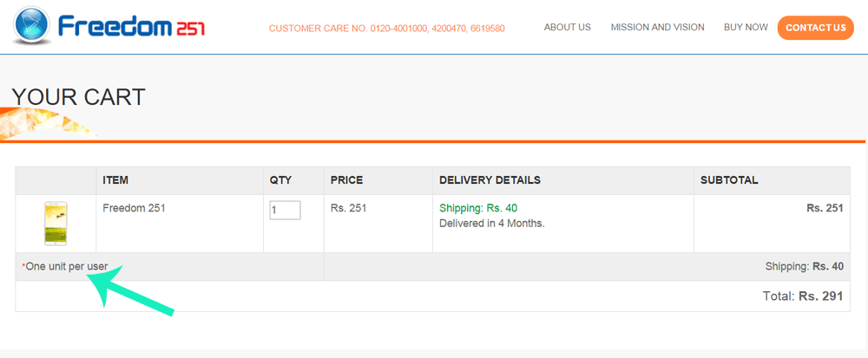Viewport: 868px width, 358px height.
Task: Click the One unit per user note
Action: [x=65, y=266]
